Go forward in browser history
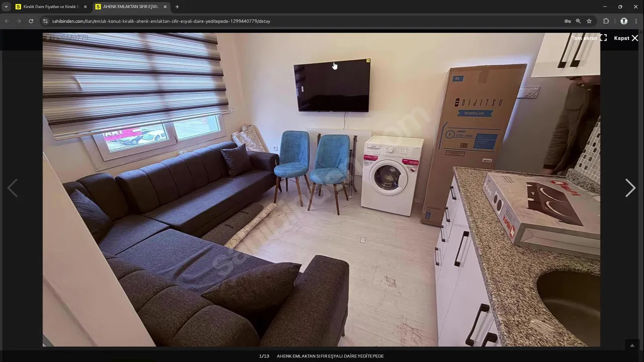 [x=19, y=21]
